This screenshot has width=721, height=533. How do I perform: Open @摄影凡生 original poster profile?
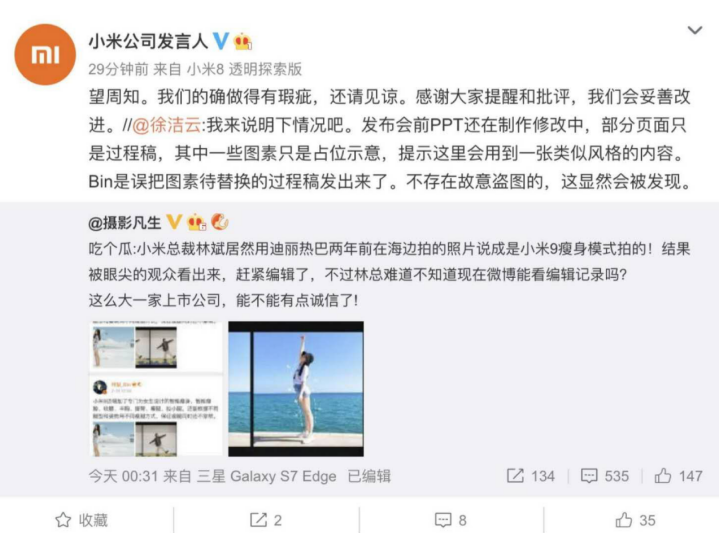(125, 223)
